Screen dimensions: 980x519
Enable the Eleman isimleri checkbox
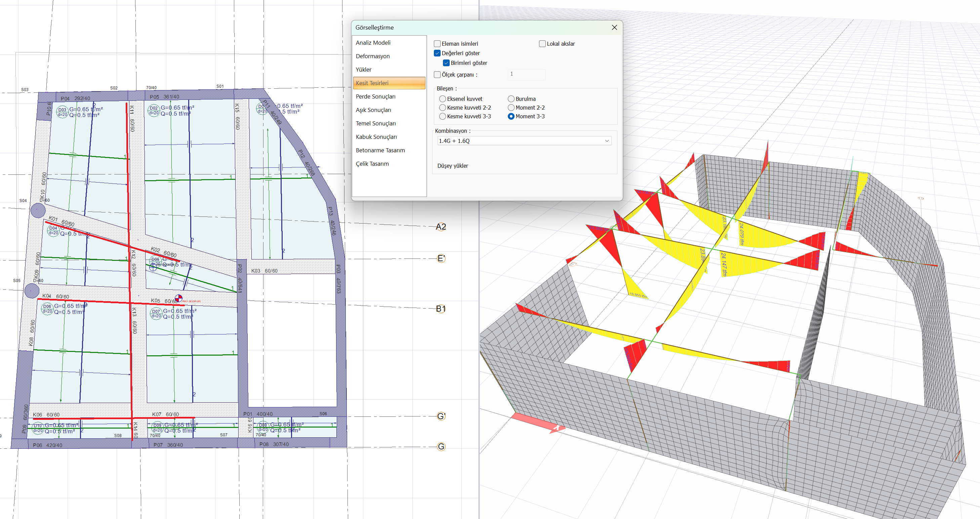pyautogui.click(x=438, y=44)
